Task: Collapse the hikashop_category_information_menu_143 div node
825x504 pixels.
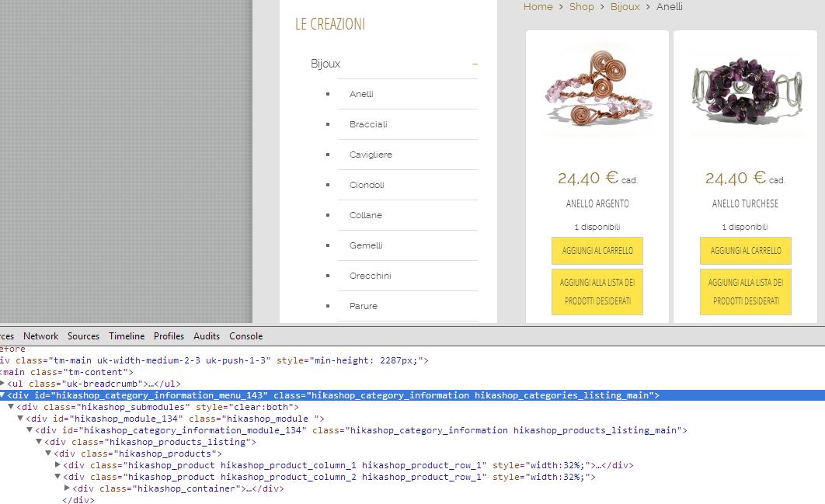Action: pyautogui.click(x=2, y=395)
